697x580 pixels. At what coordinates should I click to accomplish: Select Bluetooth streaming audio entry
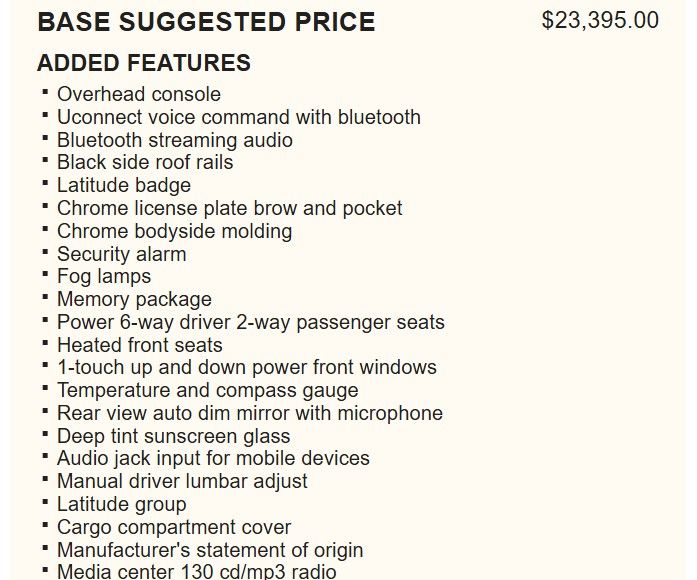click(175, 140)
